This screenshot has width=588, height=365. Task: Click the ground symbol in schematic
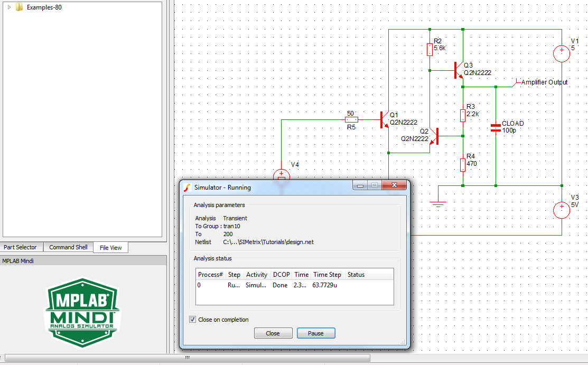pyautogui.click(x=437, y=203)
